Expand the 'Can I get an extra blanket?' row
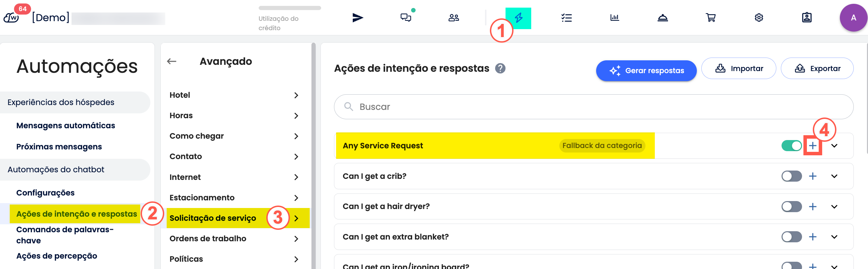 tap(834, 237)
